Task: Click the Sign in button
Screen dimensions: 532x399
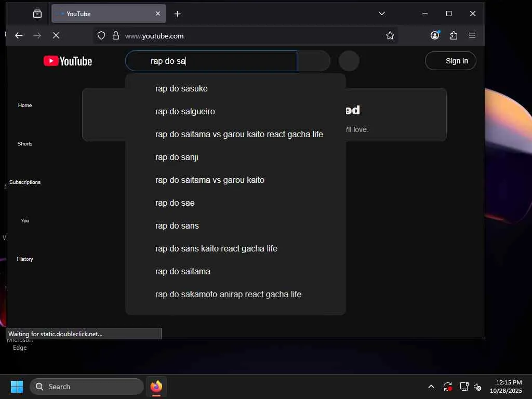Action: tap(450, 61)
